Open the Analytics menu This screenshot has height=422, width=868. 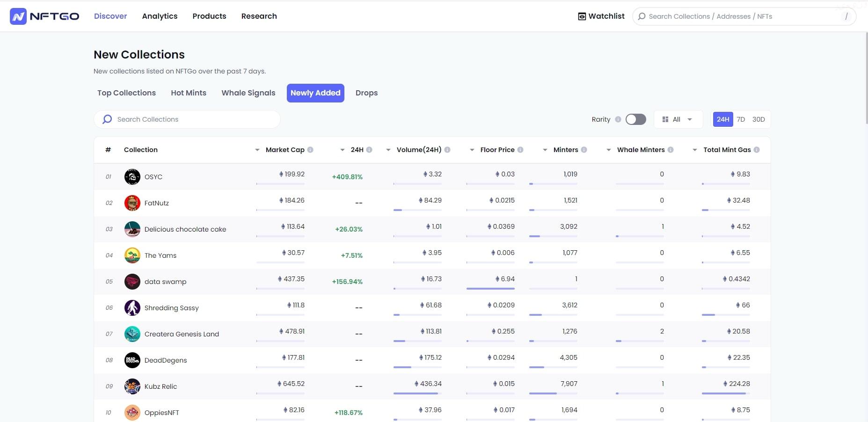pyautogui.click(x=160, y=16)
